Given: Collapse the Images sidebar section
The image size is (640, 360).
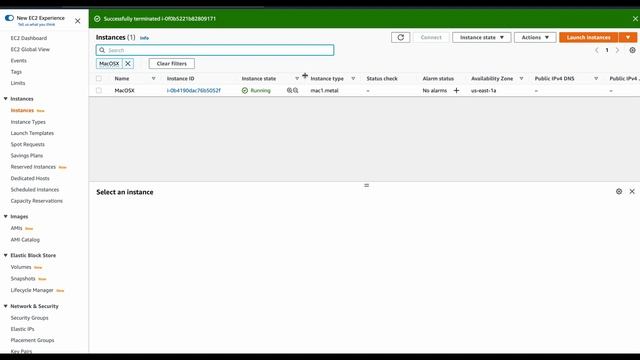Looking at the screenshot, I should point(6,216).
